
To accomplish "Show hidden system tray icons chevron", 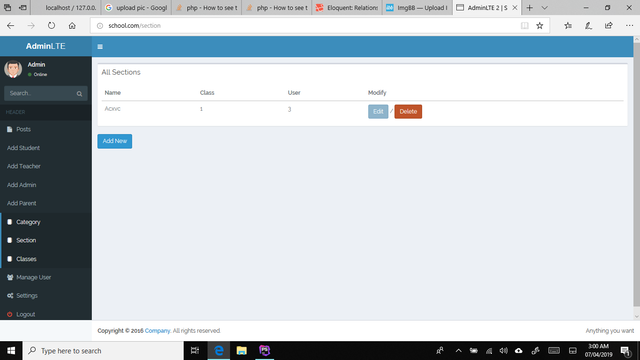I will tap(458, 351).
